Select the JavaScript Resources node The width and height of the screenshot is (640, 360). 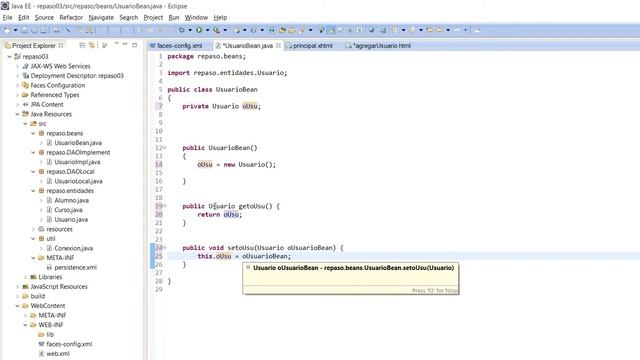59,287
